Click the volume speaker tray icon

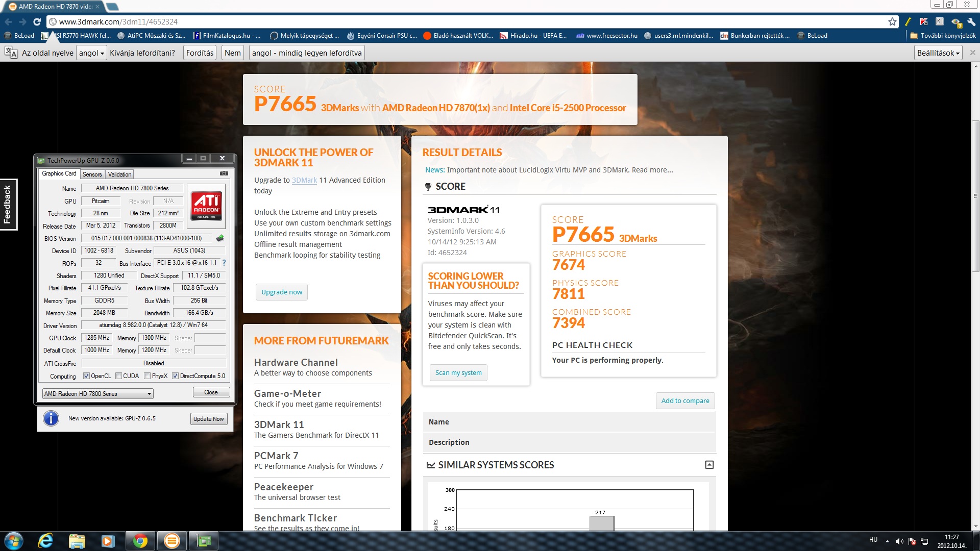click(x=899, y=541)
